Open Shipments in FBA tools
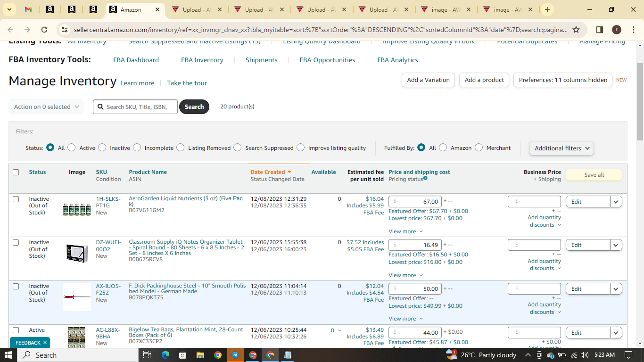644x362 pixels. coord(262,60)
